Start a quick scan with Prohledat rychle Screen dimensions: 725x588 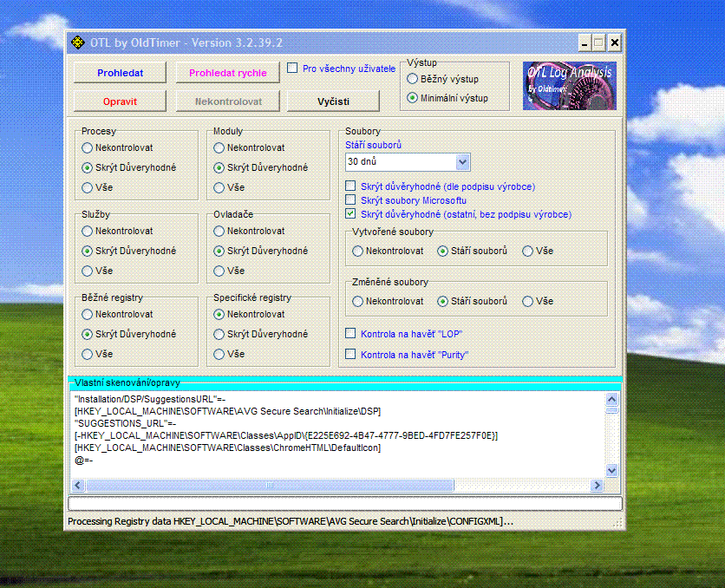[x=227, y=73]
